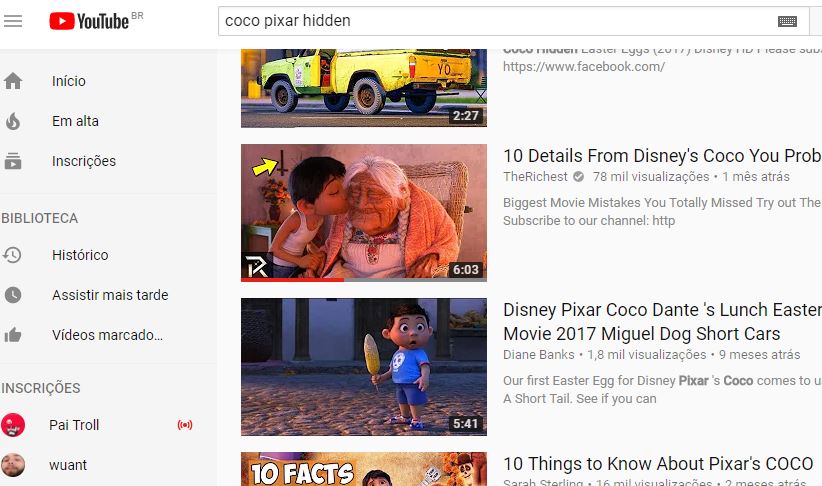
Task: Open the Miguel kissing Coco thumbnail
Action: 364,212
